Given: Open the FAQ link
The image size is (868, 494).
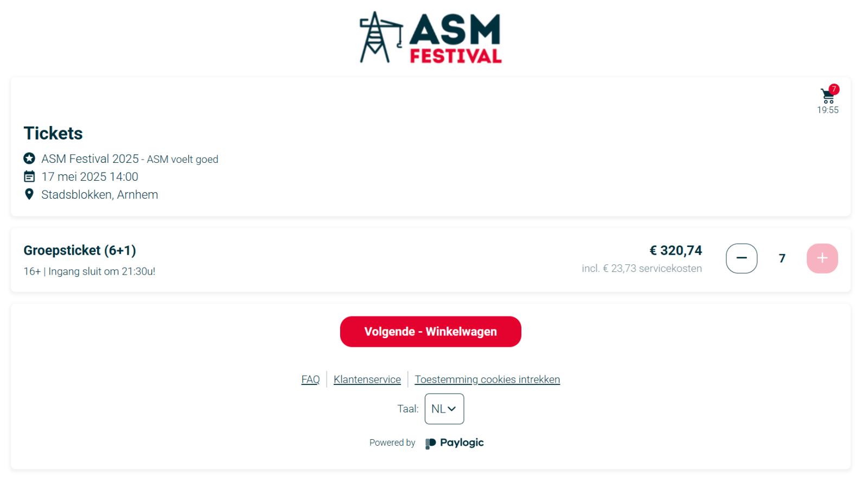Looking at the screenshot, I should (x=310, y=379).
